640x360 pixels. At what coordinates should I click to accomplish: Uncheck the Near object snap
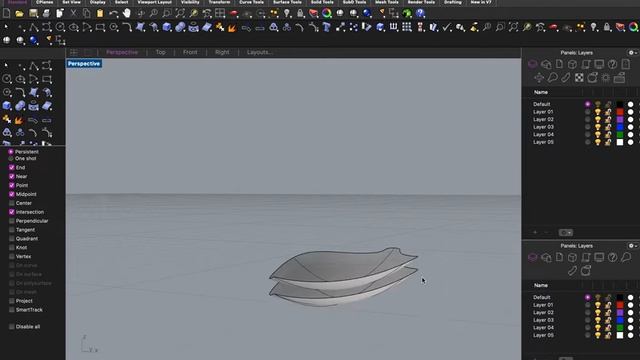pyautogui.click(x=11, y=177)
